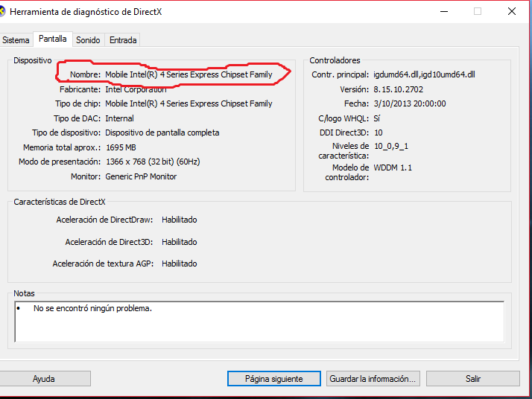Click the Notas group label
The height and width of the screenshot is (399, 532).
tap(24, 293)
